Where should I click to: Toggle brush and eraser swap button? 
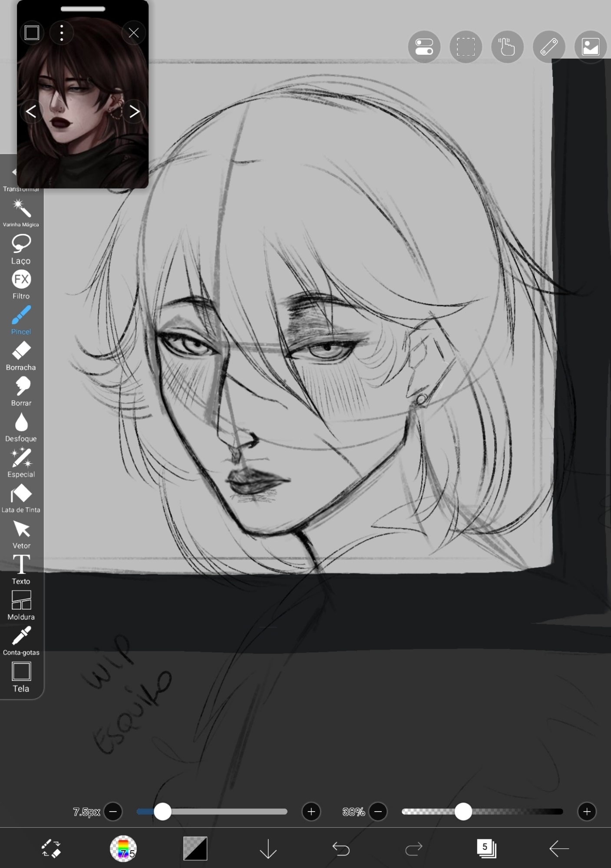click(x=51, y=848)
